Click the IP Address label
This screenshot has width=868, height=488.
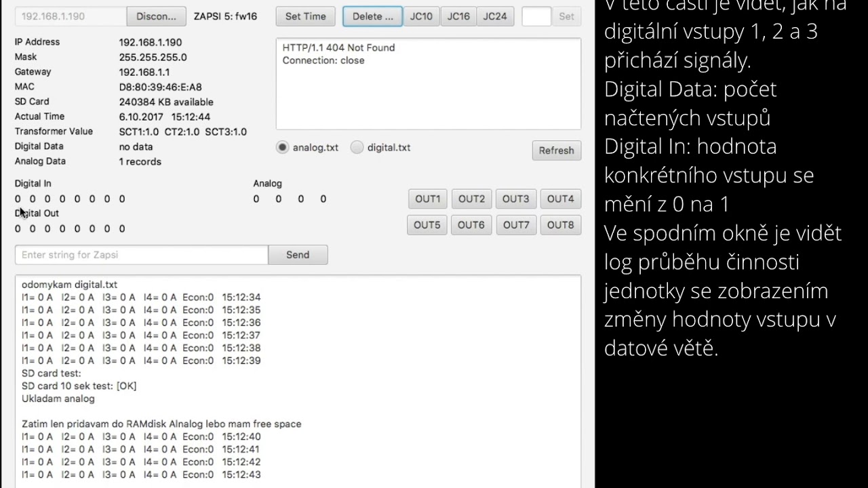[37, 42]
